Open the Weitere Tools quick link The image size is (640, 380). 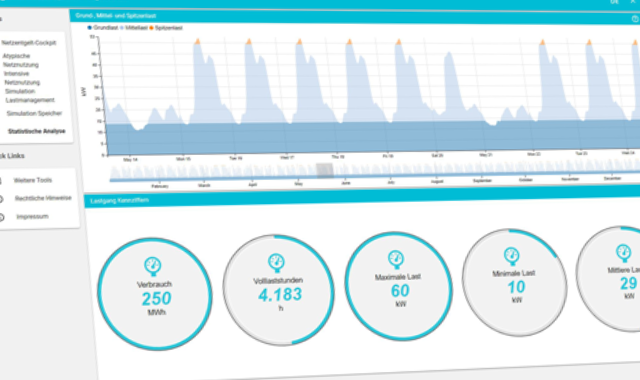click(x=33, y=180)
